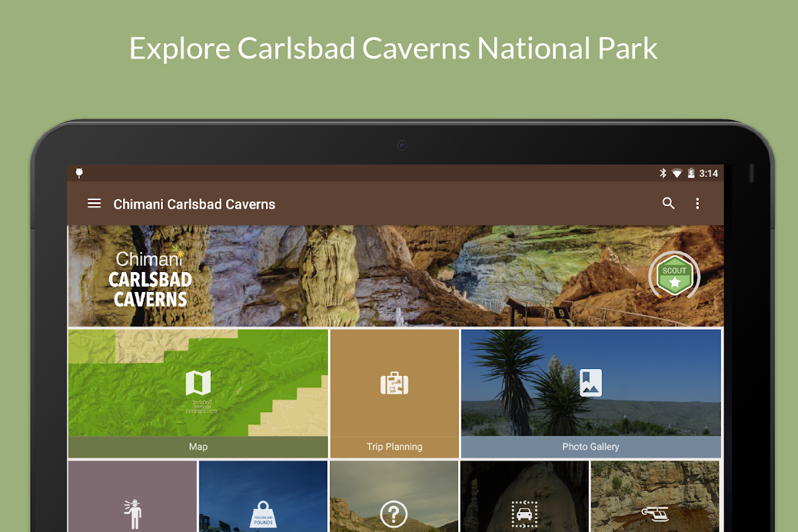Tap the Wi-Fi status icon

677,174
